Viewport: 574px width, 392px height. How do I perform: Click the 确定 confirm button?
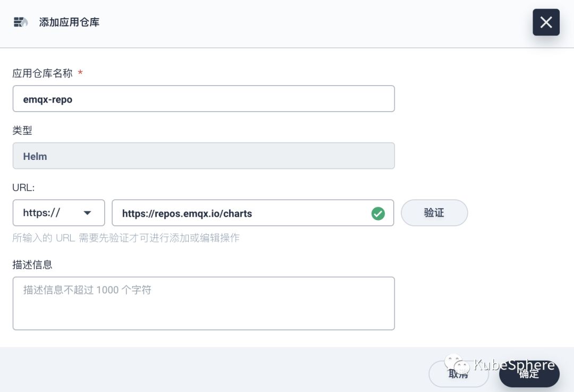coord(529,374)
